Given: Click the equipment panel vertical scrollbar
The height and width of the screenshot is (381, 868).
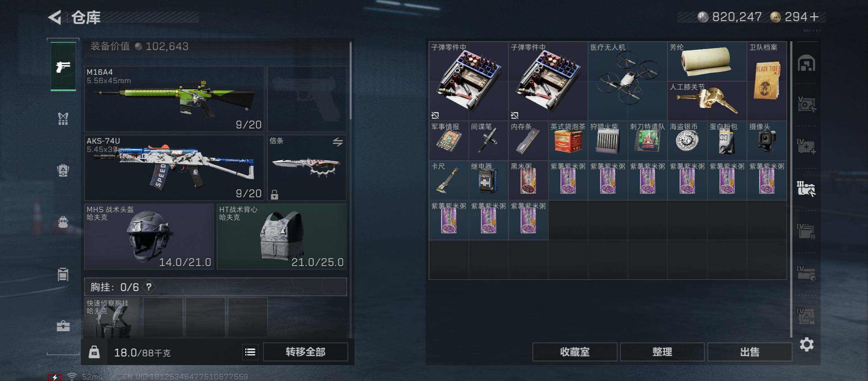Looking at the screenshot, I should [350, 81].
